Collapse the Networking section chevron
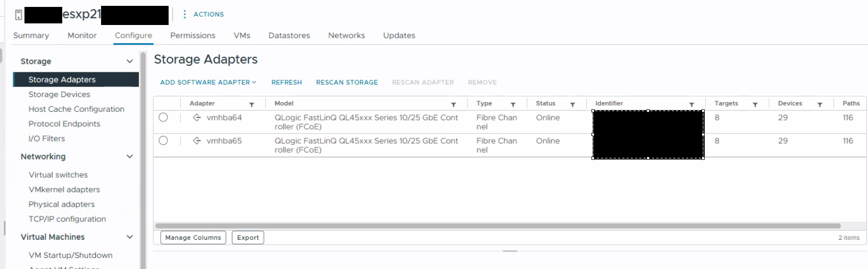 point(129,157)
